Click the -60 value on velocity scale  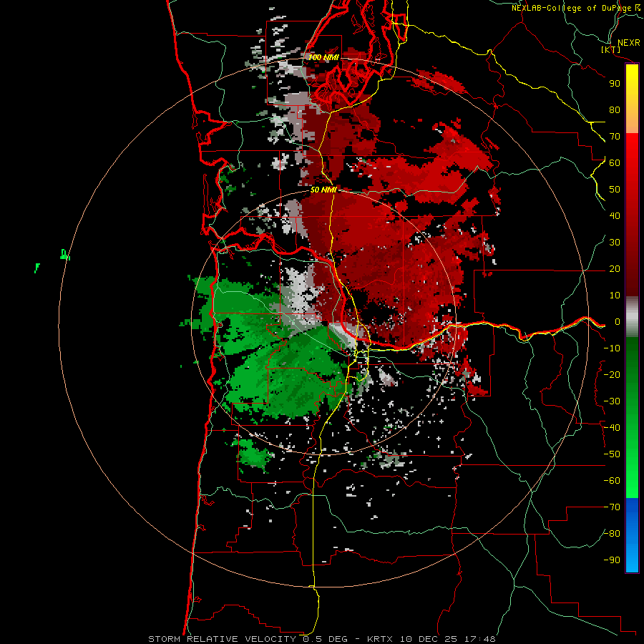(612, 481)
